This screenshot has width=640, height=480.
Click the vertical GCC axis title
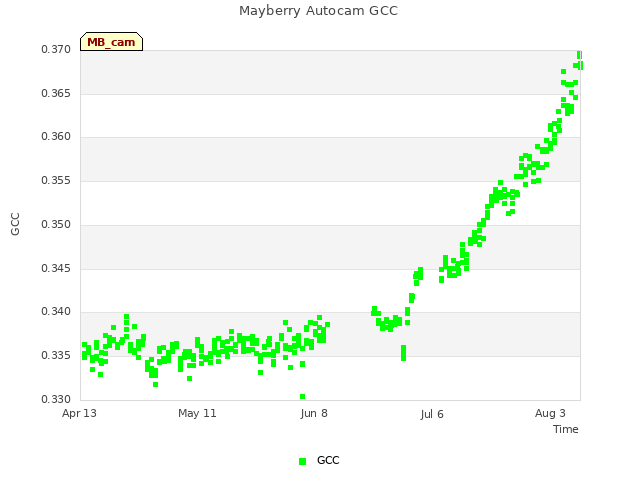[15, 224]
